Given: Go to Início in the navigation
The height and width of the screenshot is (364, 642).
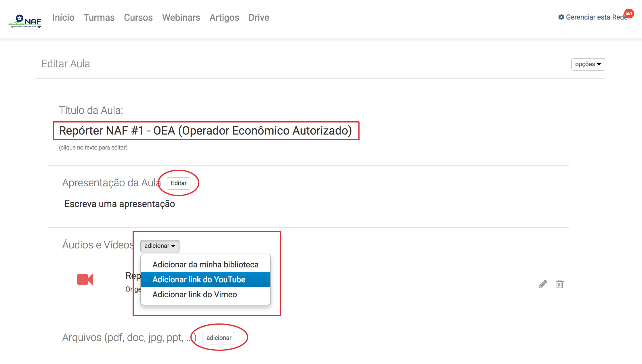Looking at the screenshot, I should tap(63, 18).
